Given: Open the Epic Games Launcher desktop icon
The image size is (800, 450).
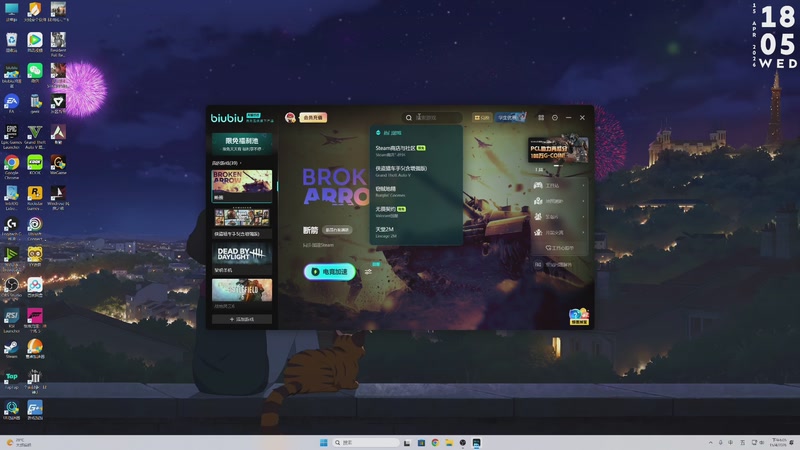Looking at the screenshot, I should point(11,137).
